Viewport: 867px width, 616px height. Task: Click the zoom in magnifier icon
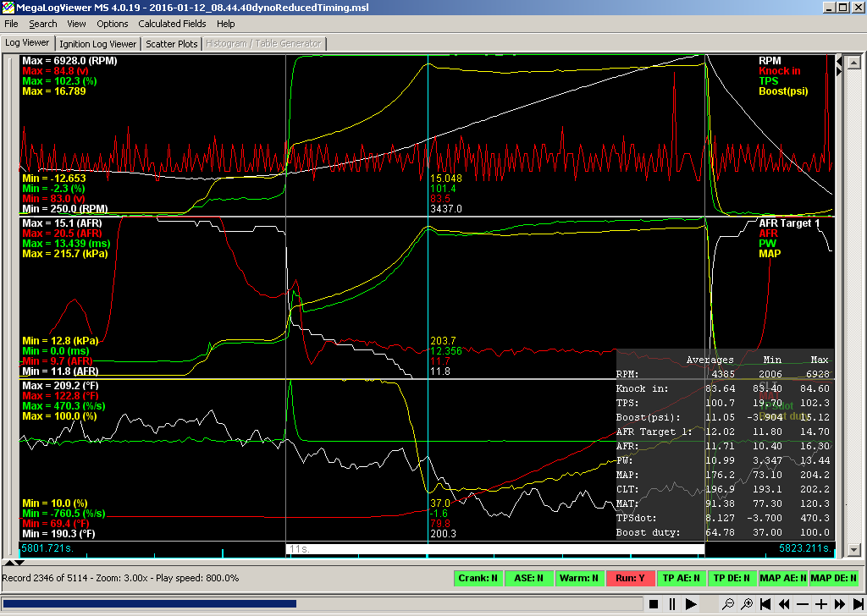tap(747, 604)
